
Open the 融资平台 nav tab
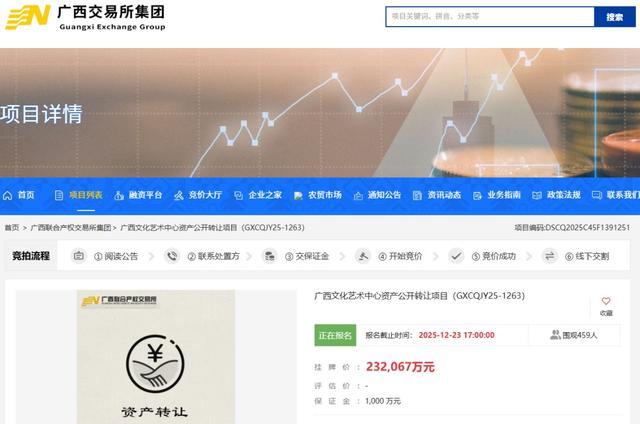[x=146, y=195]
